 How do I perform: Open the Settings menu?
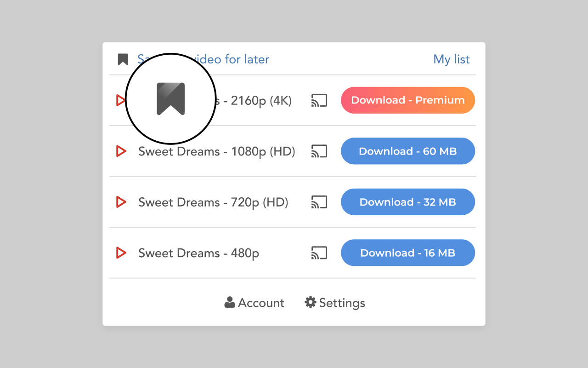(335, 303)
